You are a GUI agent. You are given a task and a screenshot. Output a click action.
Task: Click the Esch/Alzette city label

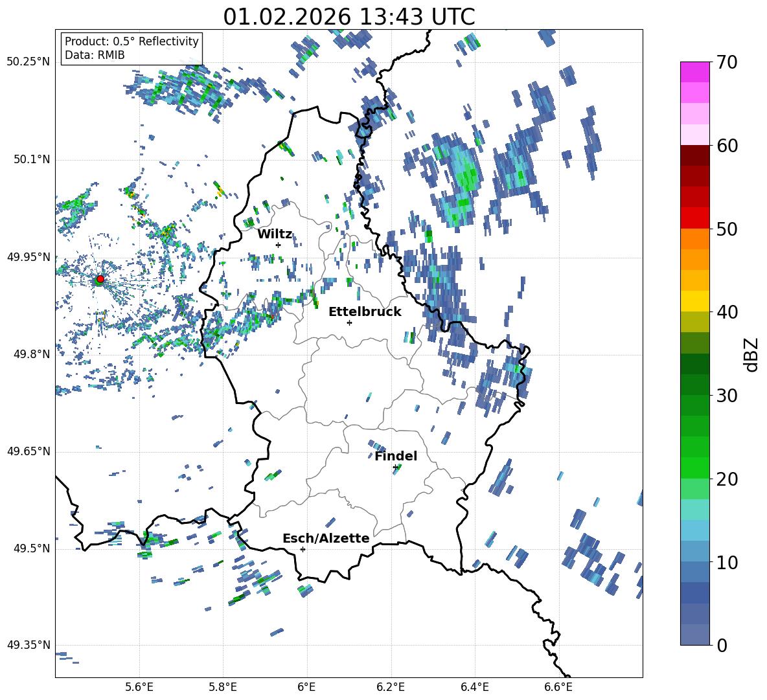click(326, 538)
